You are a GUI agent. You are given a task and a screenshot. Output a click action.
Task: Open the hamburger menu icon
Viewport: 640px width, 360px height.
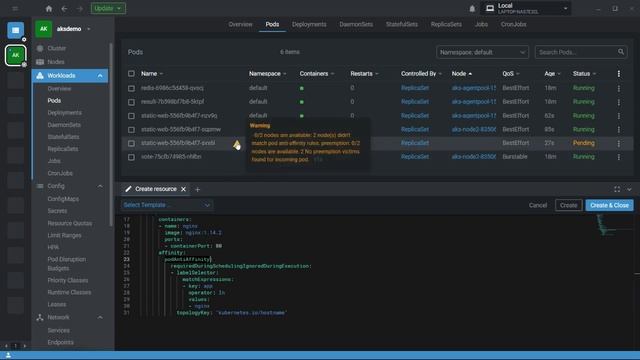(15, 8)
